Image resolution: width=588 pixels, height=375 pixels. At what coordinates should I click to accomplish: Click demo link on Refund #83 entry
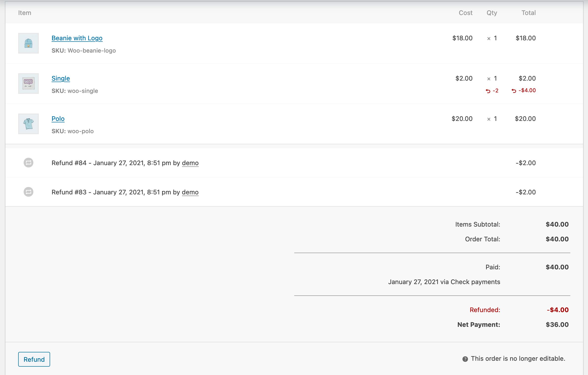[190, 192]
